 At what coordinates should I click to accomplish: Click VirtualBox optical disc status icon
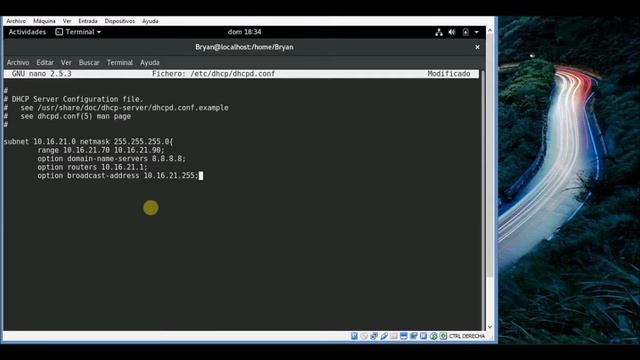[364, 336]
